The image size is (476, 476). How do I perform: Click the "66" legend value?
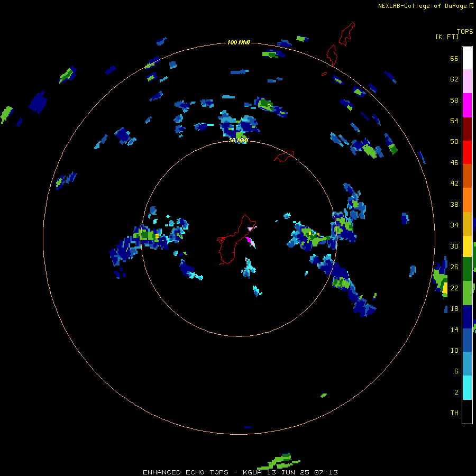pos(454,58)
